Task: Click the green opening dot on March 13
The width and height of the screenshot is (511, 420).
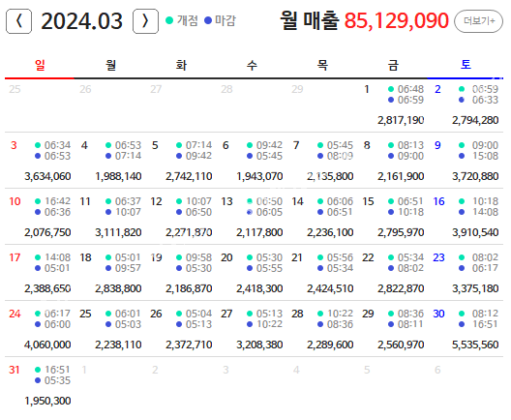Action: pyautogui.click(x=250, y=201)
